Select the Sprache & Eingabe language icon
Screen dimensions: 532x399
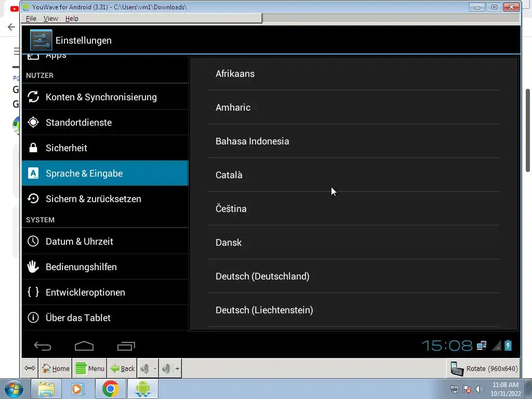pyautogui.click(x=33, y=174)
